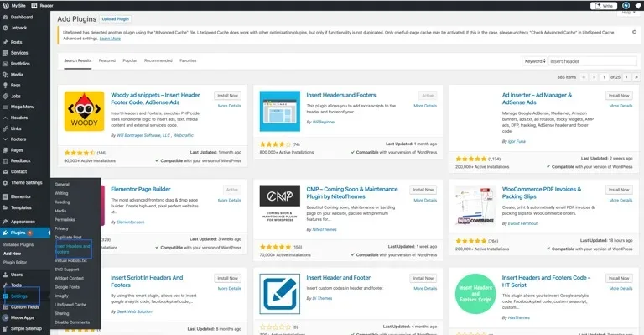This screenshot has width=644, height=335.
Task: Open the WPBeginner author link
Action: point(324,122)
